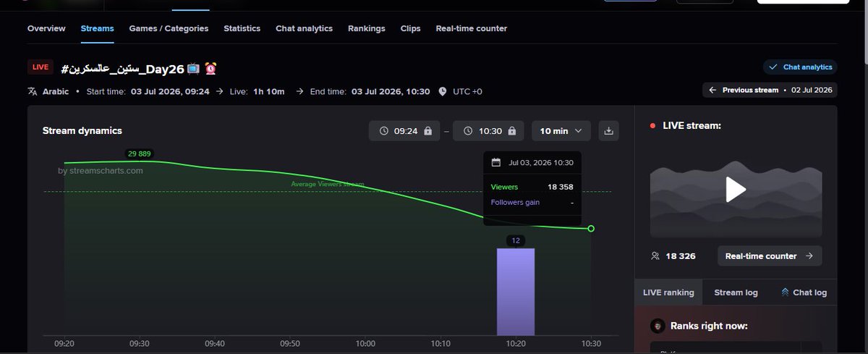Switch to the Stream log tab

pos(736,292)
